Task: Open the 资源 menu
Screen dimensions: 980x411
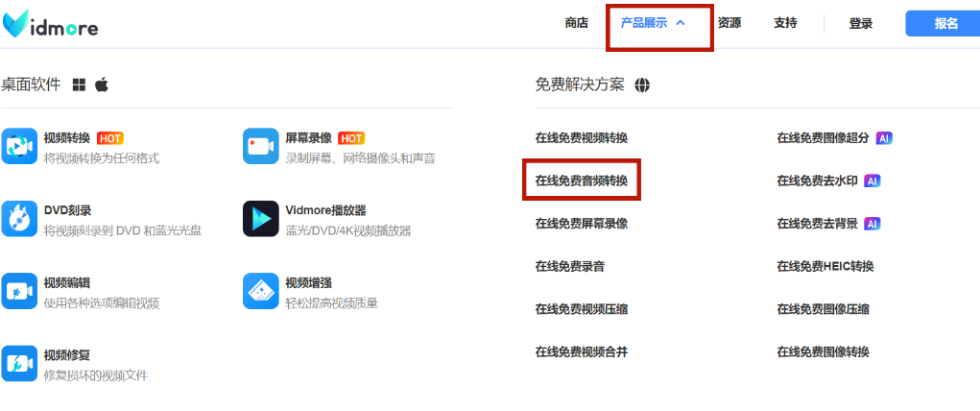Action: 729,23
